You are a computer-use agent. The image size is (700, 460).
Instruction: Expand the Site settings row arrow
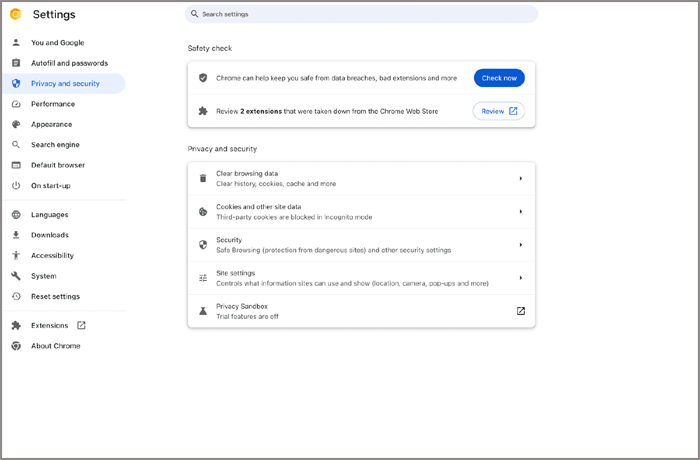point(521,278)
